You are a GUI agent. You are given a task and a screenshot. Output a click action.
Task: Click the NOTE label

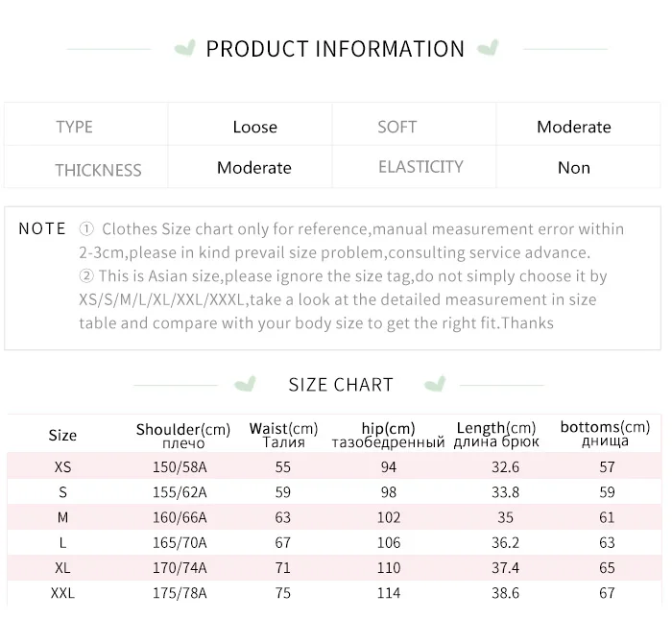click(x=42, y=229)
